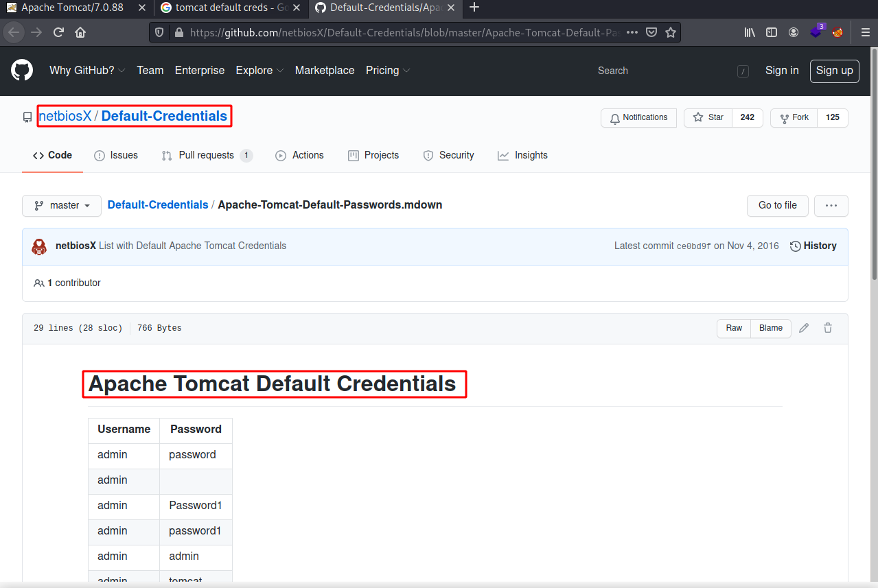The width and height of the screenshot is (878, 588).
Task: Click the browser forward arrow
Action: (x=36, y=32)
